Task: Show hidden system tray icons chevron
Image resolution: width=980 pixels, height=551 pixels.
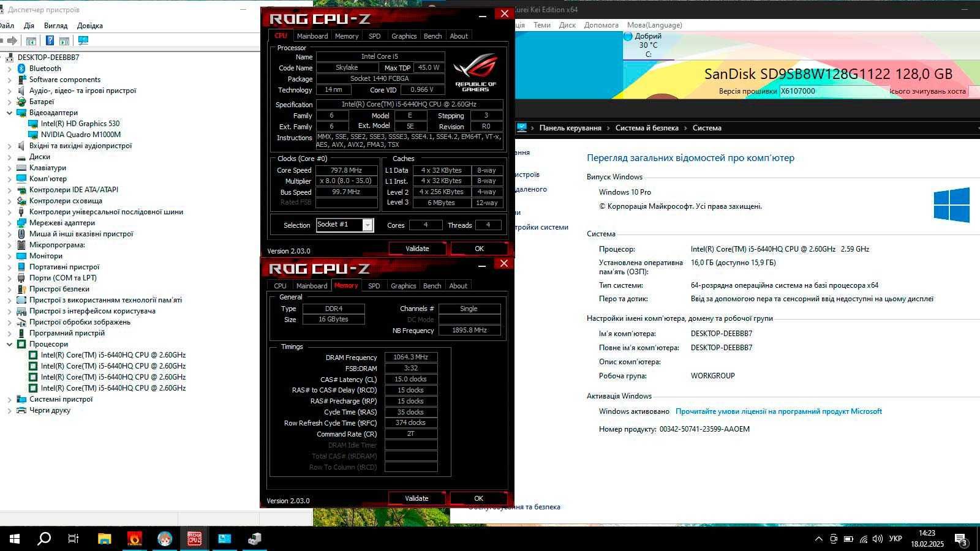Action: coord(818,539)
